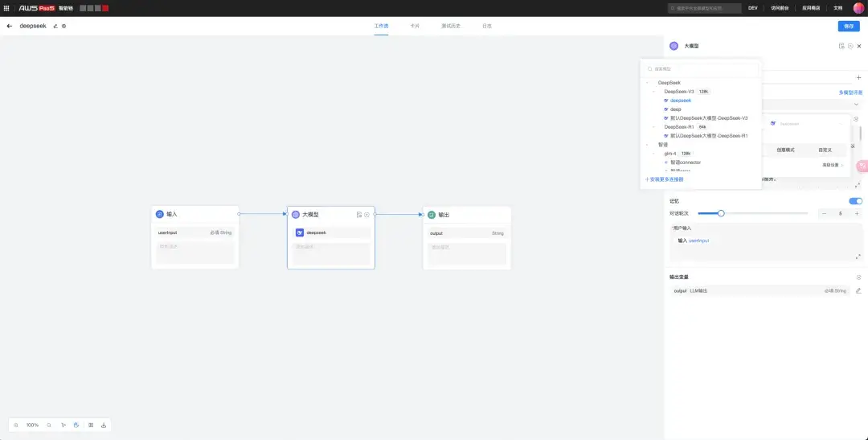Screen dimensions: 868x440
Task: Expand the prompt editor fullscreen icon
Action: point(858,184)
